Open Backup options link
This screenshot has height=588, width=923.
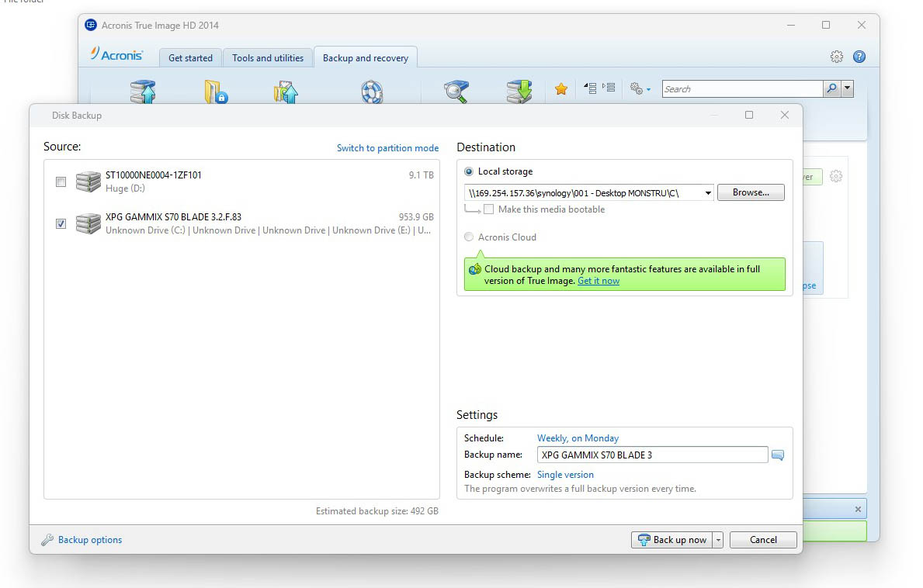(90, 540)
